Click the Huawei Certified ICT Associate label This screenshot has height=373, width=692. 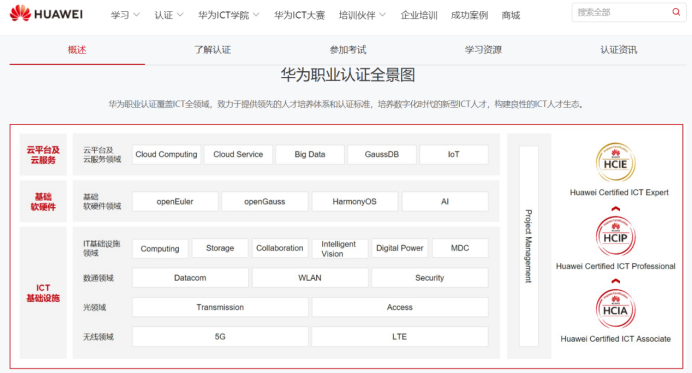(x=616, y=339)
